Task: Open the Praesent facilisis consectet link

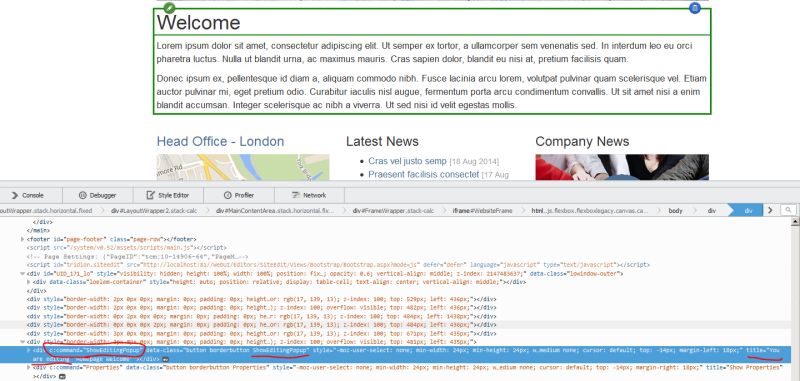Action: (x=423, y=174)
